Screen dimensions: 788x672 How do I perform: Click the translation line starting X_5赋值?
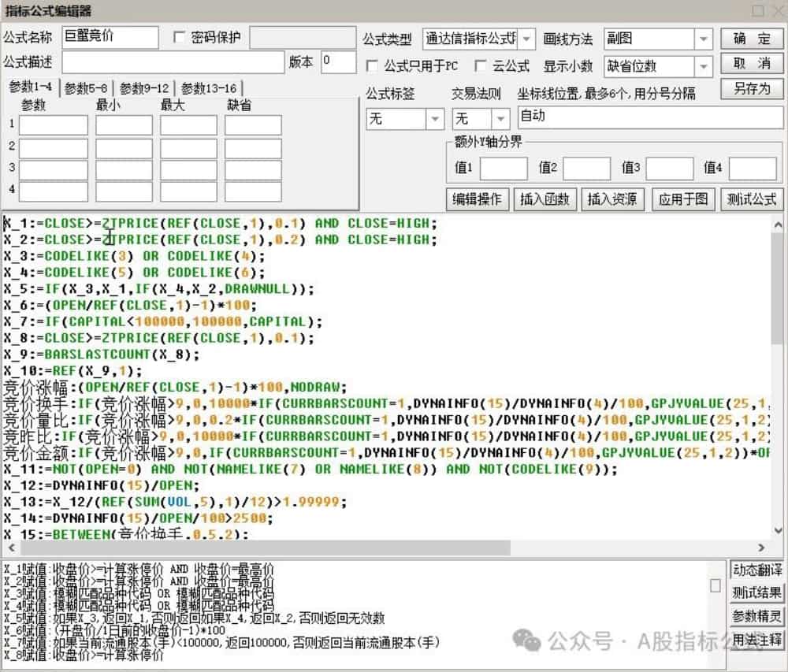194,618
